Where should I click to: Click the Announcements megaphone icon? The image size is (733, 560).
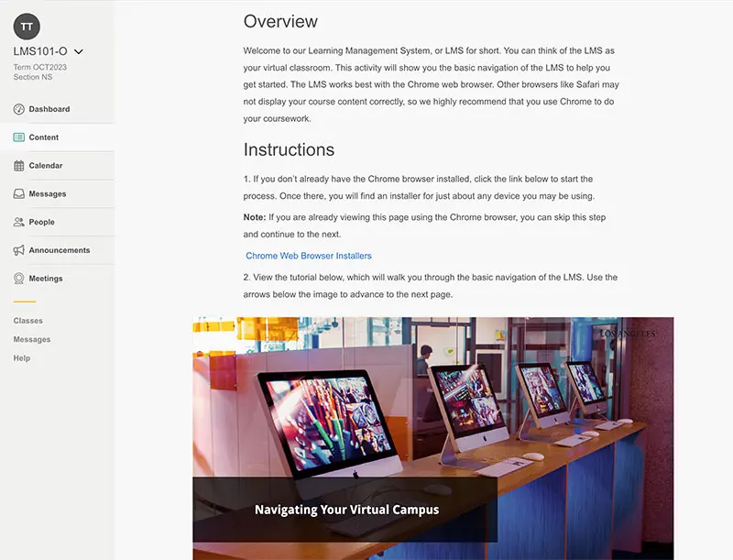18,250
